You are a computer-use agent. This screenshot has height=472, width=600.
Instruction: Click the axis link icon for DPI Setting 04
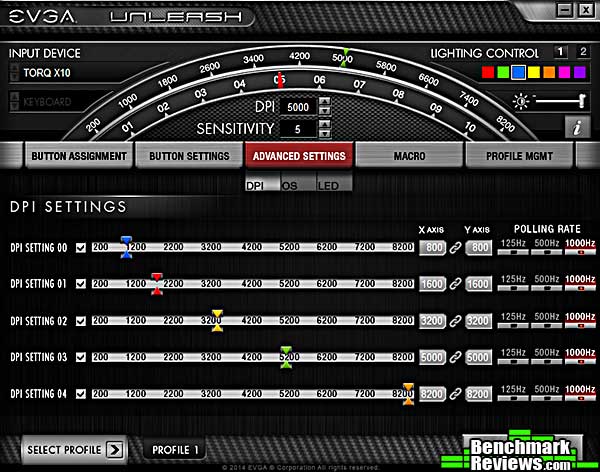tap(455, 394)
